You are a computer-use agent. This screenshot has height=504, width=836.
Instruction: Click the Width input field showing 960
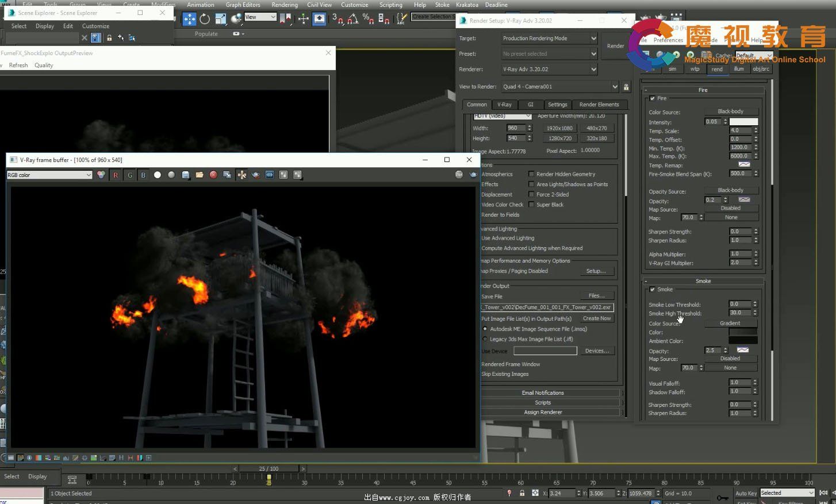point(516,128)
